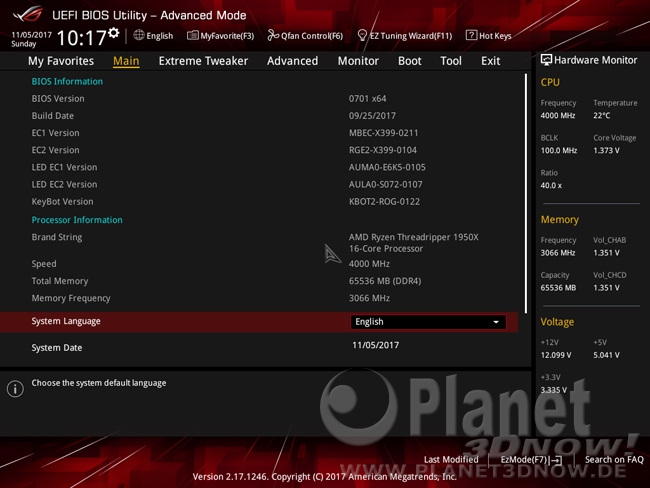
Task: Click BCLK value 100.0 MHz
Action: pyautogui.click(x=559, y=151)
